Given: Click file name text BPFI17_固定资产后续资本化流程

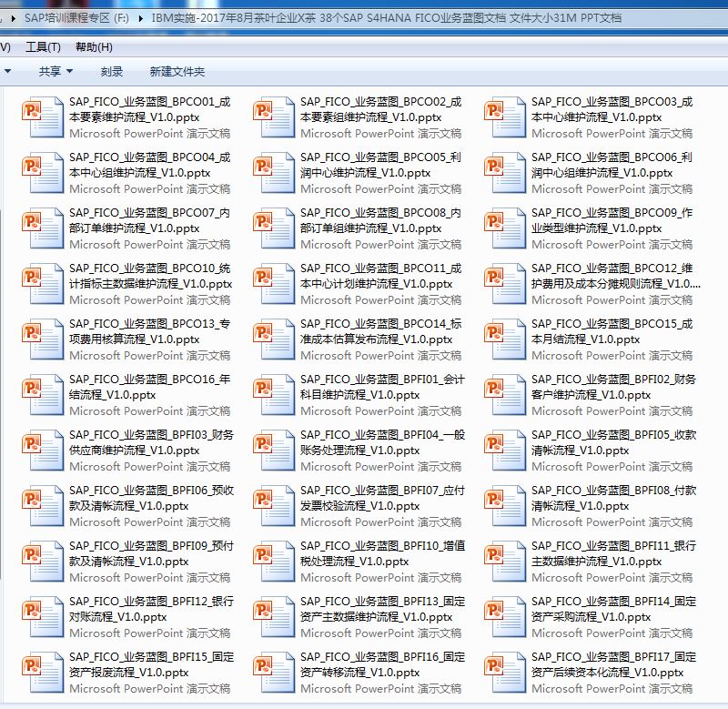Looking at the screenshot, I should point(613,665).
